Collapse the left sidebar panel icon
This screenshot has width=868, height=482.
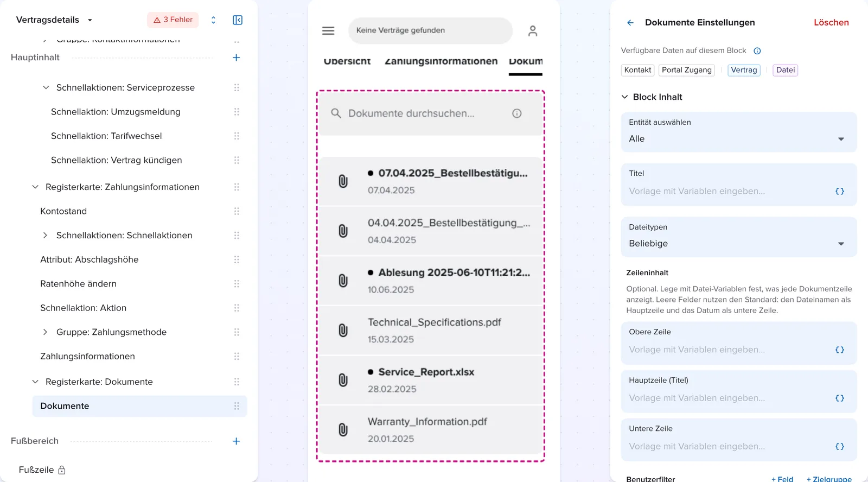pos(238,20)
